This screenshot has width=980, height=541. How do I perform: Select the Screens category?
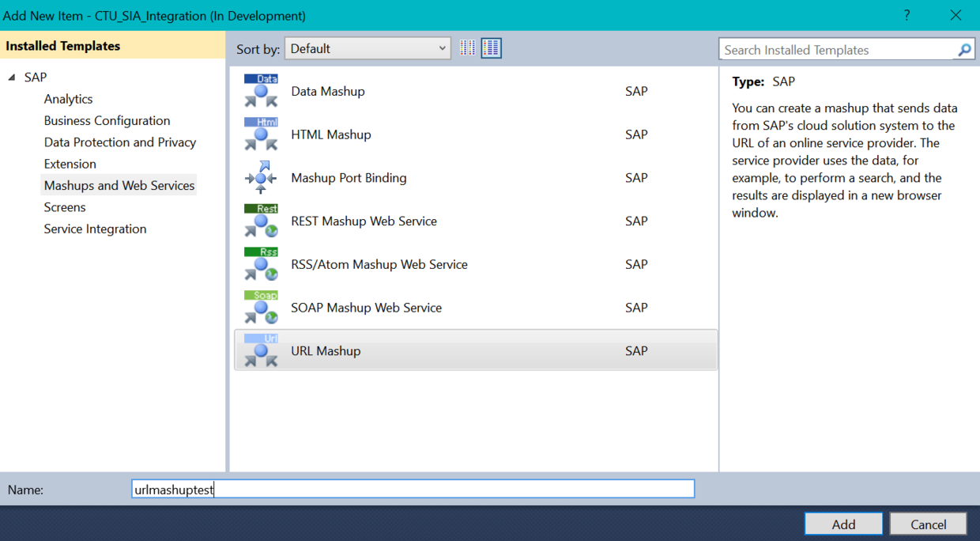tap(65, 207)
